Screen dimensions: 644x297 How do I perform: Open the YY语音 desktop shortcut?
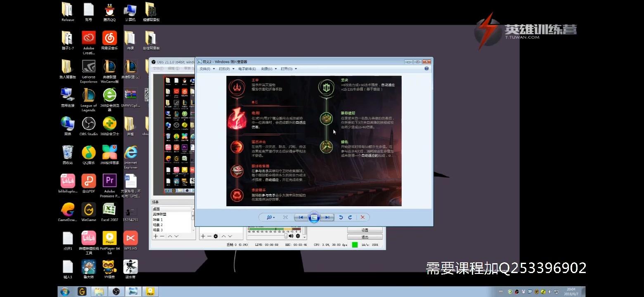pos(109,269)
